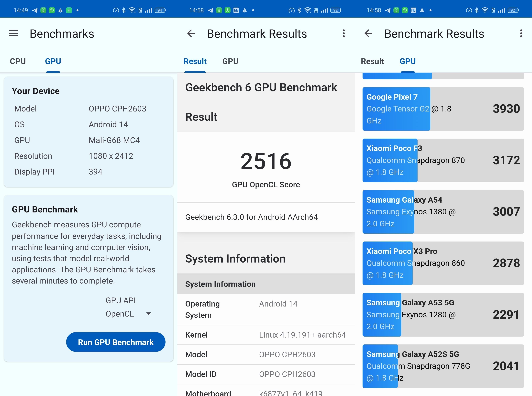The image size is (532, 396).
Task: Open the Xiaomi Poco X3 Pro entry
Action: (443, 263)
